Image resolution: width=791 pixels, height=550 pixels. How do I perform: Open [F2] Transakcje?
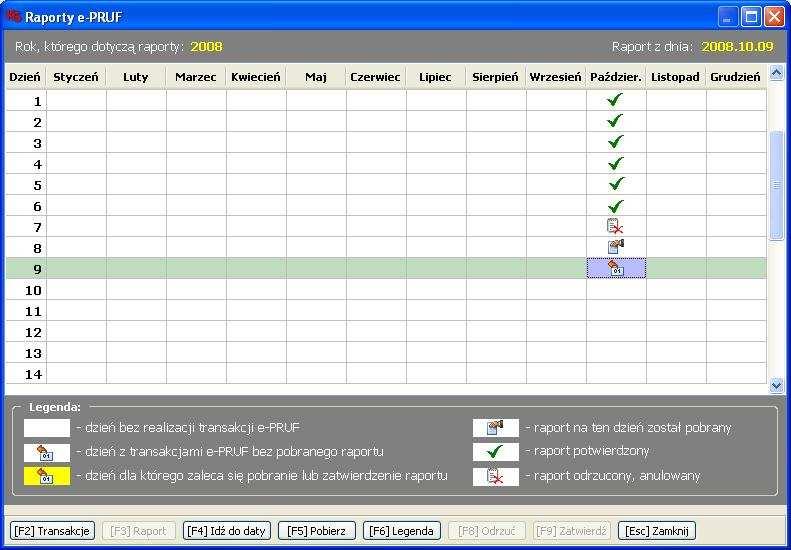(52, 531)
